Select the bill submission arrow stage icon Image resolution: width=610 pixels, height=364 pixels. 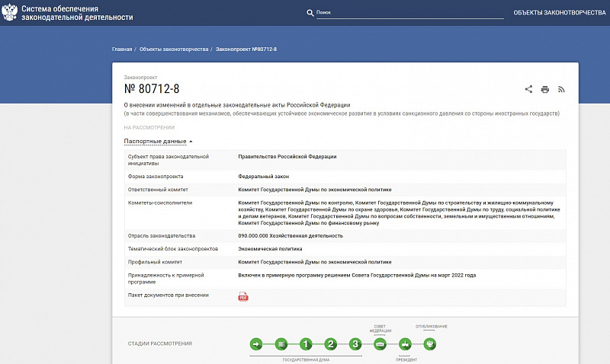[256, 343]
